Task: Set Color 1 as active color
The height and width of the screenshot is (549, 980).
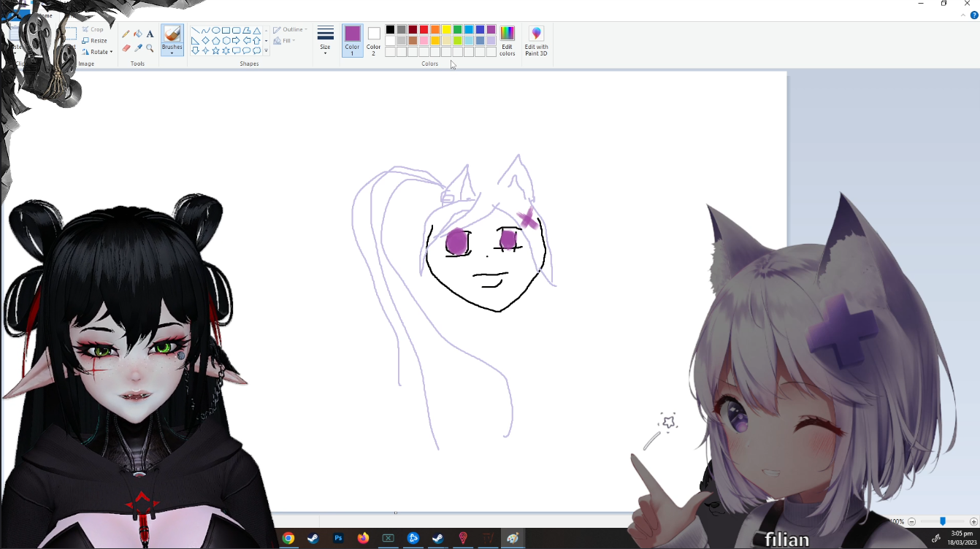Action: 353,41
